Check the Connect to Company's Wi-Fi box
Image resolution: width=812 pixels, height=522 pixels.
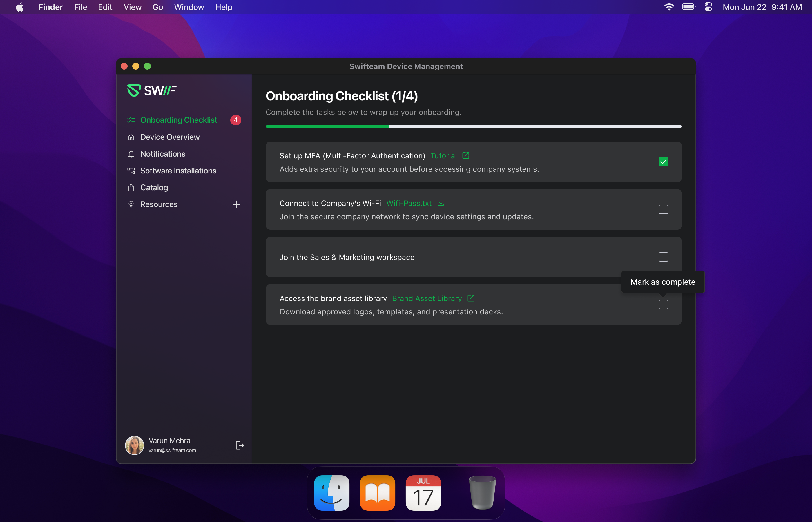coord(663,209)
